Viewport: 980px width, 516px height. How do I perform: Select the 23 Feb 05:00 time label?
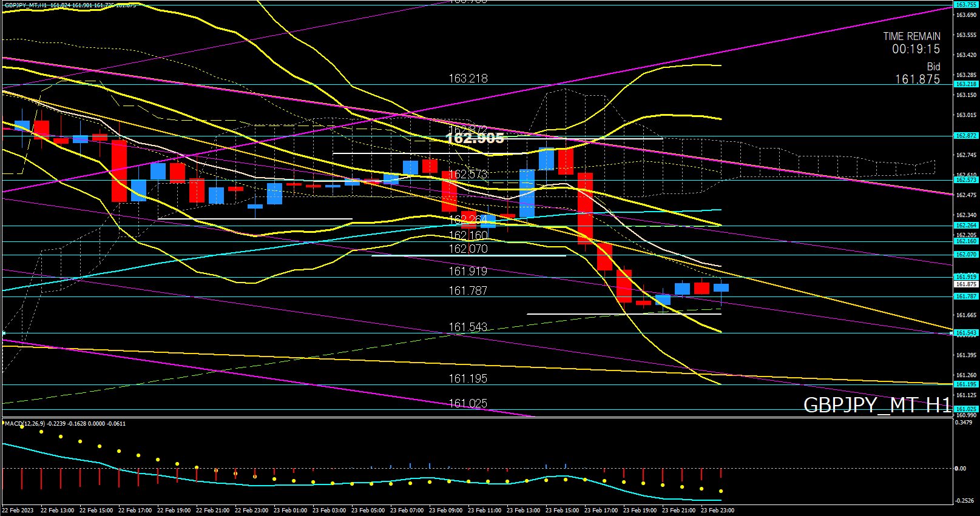(367, 511)
